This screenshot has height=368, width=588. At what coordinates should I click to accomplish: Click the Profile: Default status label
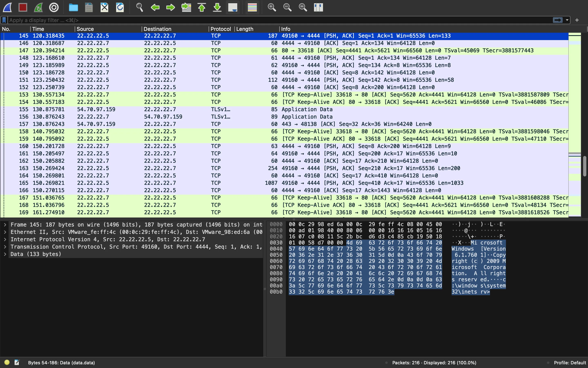tap(570, 363)
